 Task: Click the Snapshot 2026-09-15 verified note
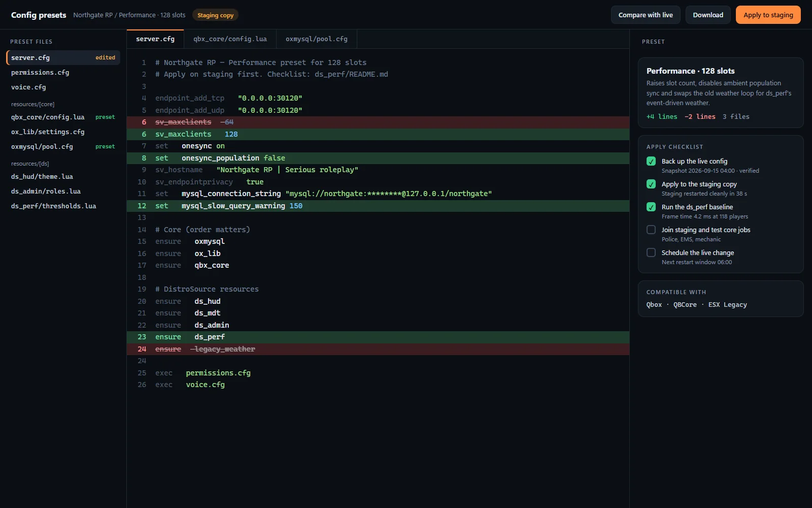coord(710,171)
